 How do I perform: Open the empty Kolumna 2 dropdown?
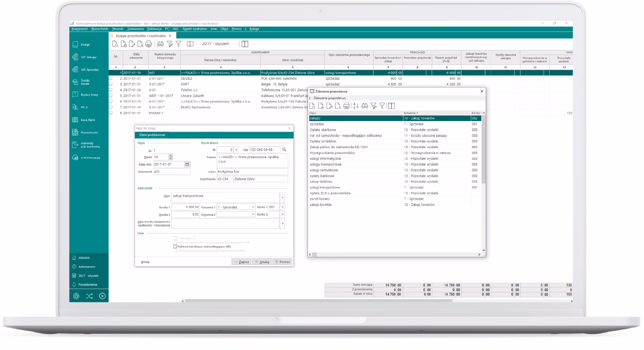click(253, 215)
